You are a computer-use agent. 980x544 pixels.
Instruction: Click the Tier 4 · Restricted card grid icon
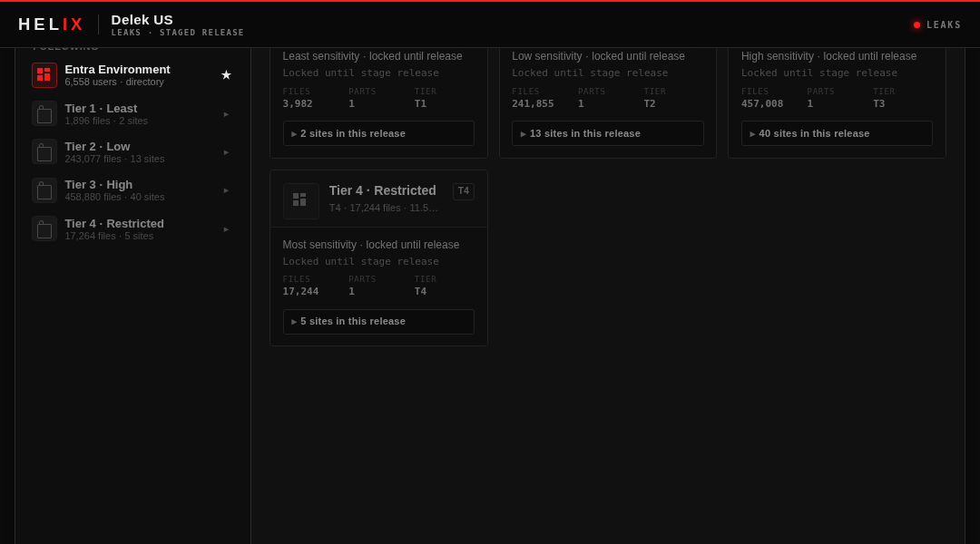(300, 201)
